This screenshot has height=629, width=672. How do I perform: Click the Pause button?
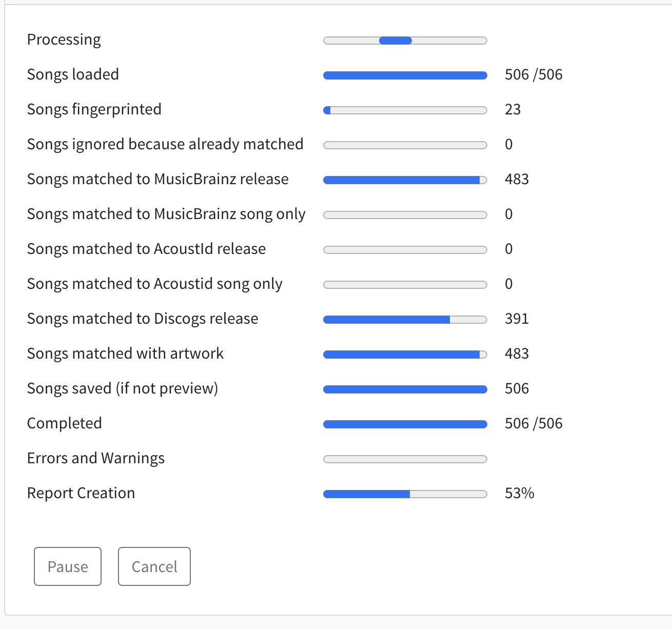click(68, 566)
